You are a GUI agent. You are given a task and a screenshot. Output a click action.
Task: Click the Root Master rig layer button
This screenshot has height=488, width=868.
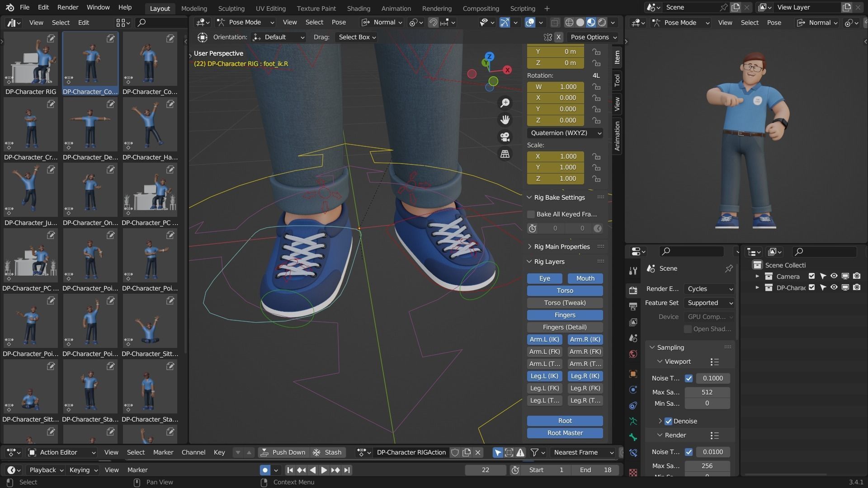click(x=565, y=433)
